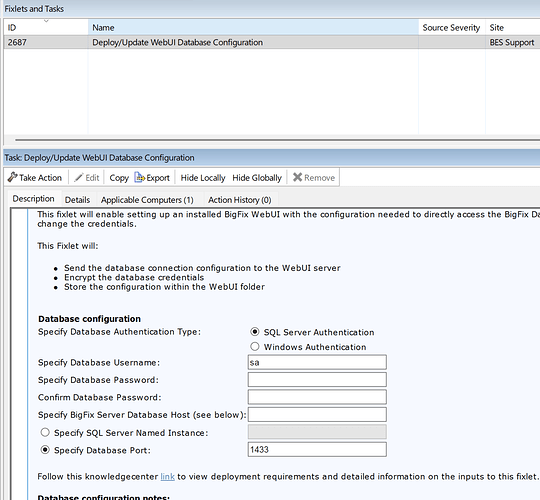540x500 pixels.
Task: Click the Copy button
Action: tap(119, 178)
